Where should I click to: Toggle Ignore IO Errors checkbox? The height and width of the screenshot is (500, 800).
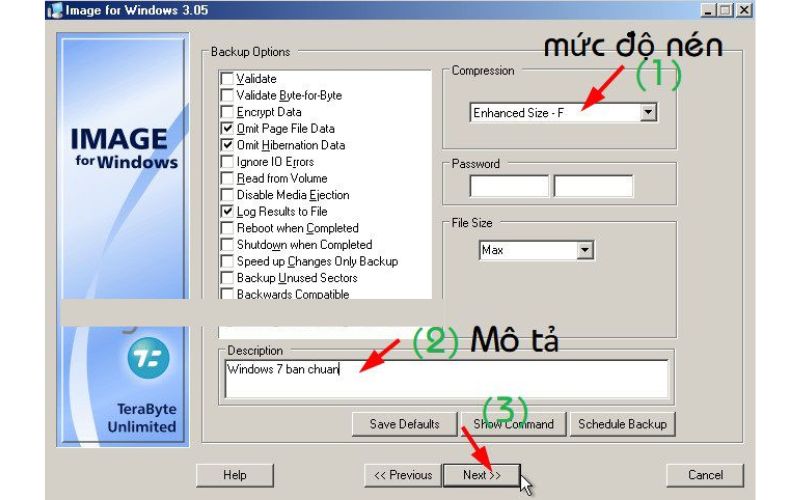coord(227,162)
